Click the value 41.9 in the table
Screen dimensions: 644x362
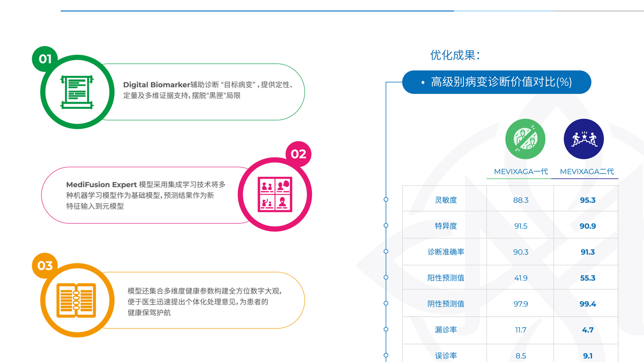click(520, 278)
